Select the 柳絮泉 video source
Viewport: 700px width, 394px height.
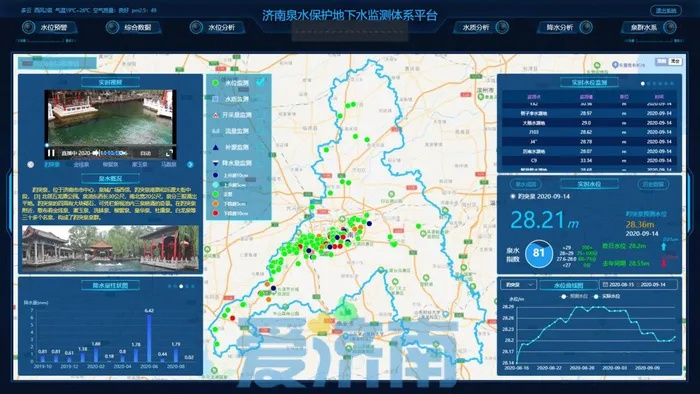pyautogui.click(x=110, y=165)
